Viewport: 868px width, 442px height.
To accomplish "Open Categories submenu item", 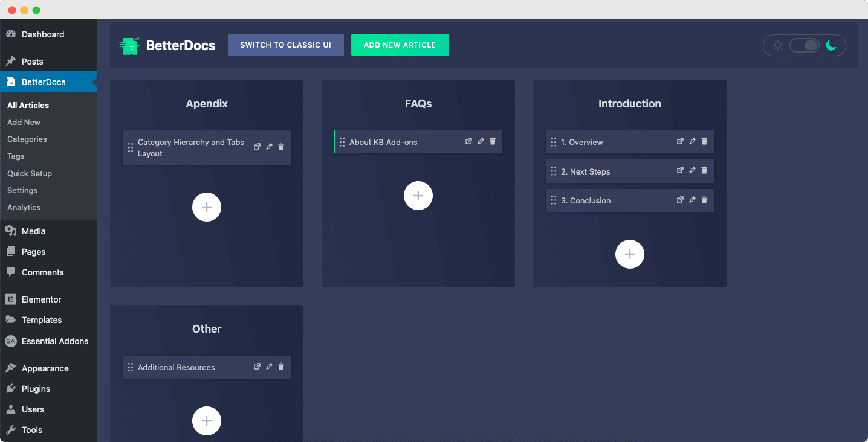I will (27, 139).
